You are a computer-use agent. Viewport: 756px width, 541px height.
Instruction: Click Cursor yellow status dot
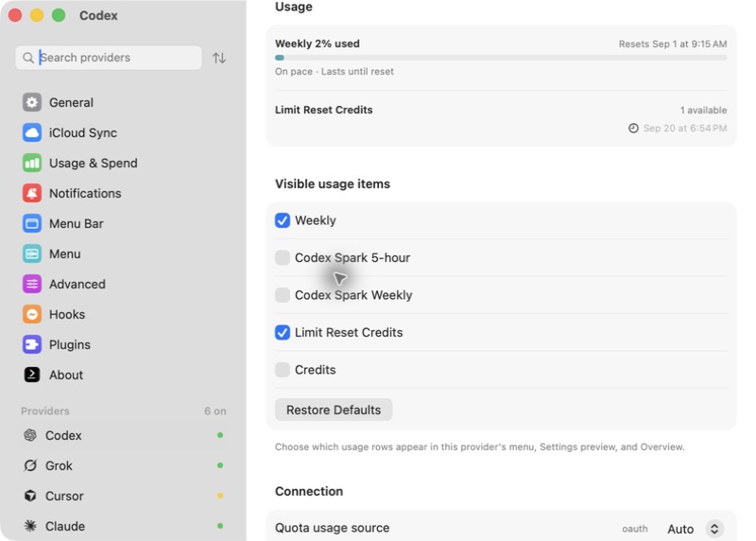220,496
